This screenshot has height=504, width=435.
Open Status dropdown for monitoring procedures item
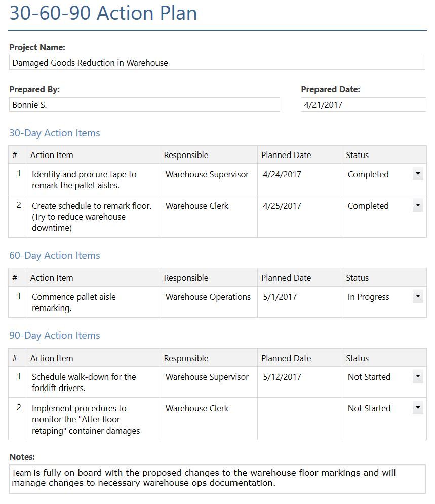coord(418,408)
